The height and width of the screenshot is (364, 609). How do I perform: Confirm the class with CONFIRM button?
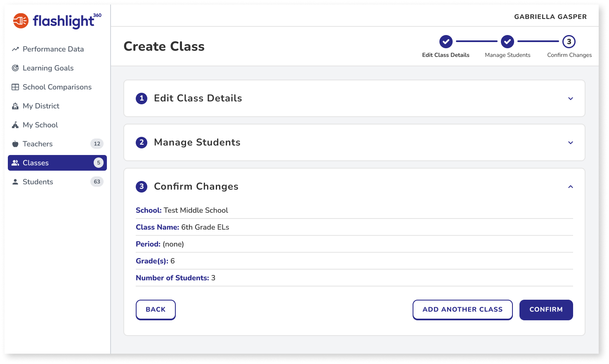click(546, 310)
